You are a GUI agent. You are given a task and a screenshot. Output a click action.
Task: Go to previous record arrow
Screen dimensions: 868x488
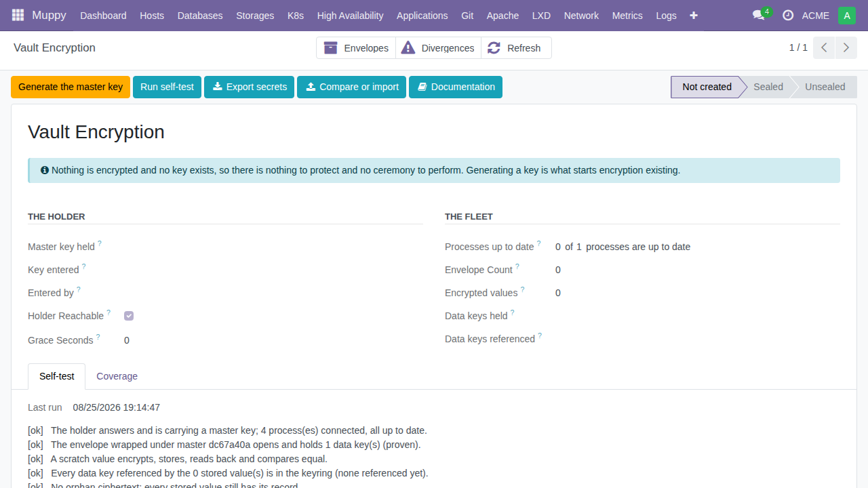[824, 47]
